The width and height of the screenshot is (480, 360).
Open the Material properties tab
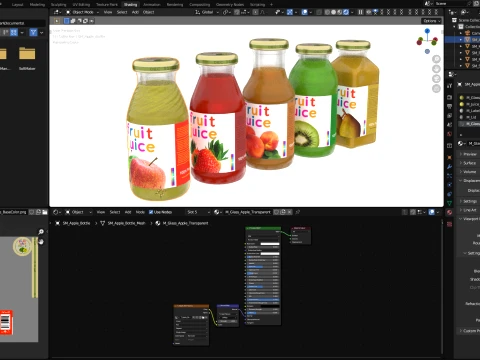(x=449, y=212)
